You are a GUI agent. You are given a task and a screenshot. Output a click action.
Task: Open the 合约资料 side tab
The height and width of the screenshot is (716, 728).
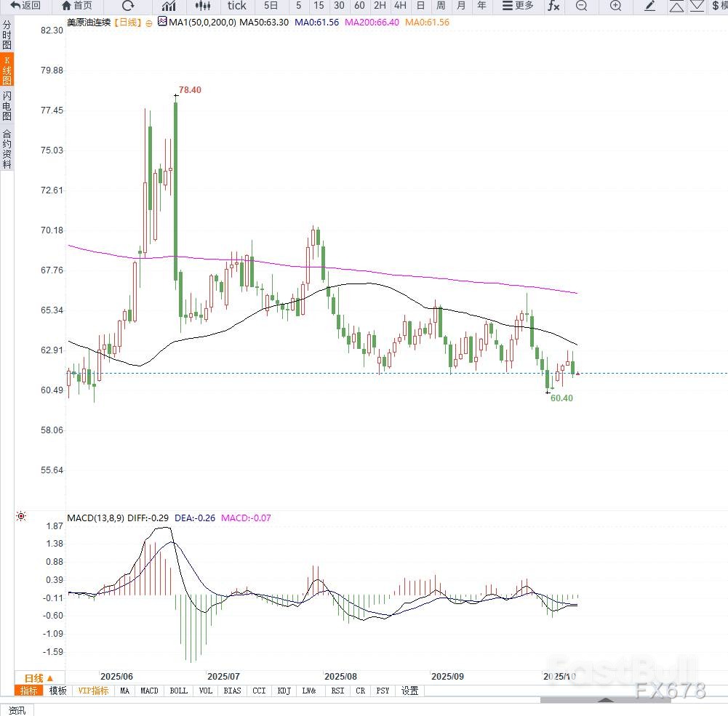(x=7, y=149)
